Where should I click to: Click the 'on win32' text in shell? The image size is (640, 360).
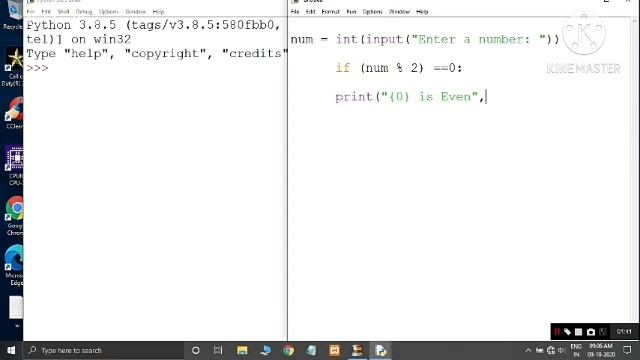pos(101,40)
